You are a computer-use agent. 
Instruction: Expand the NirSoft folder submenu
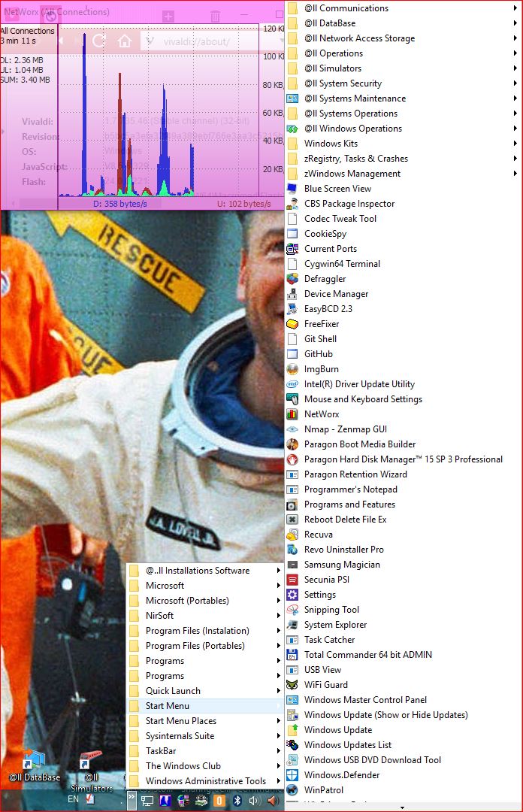pos(159,616)
